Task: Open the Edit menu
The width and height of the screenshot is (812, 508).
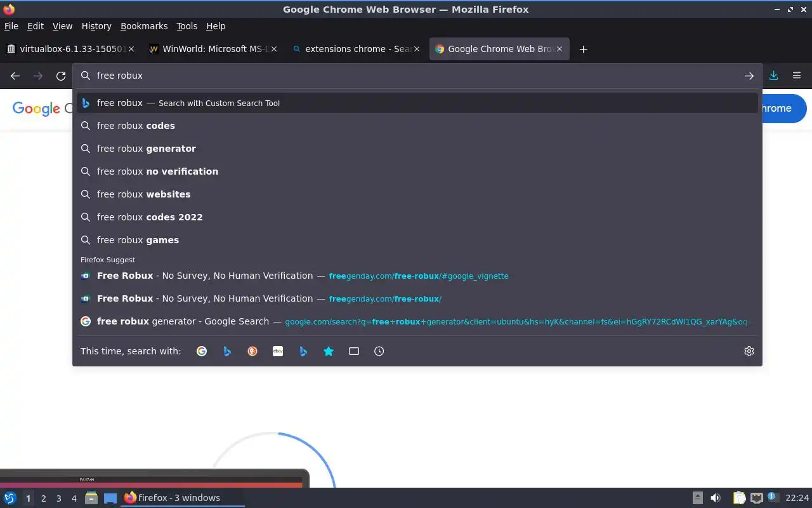Action: click(x=36, y=26)
